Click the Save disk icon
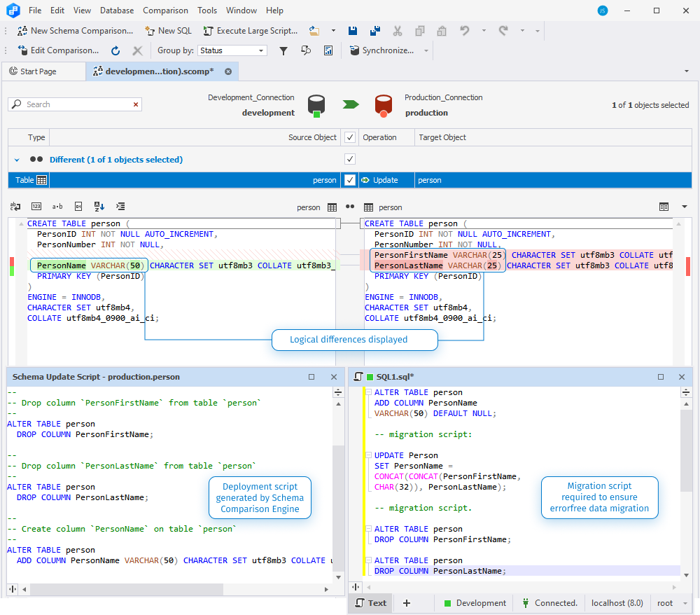Screen dimensions: 700x615 coord(353,31)
